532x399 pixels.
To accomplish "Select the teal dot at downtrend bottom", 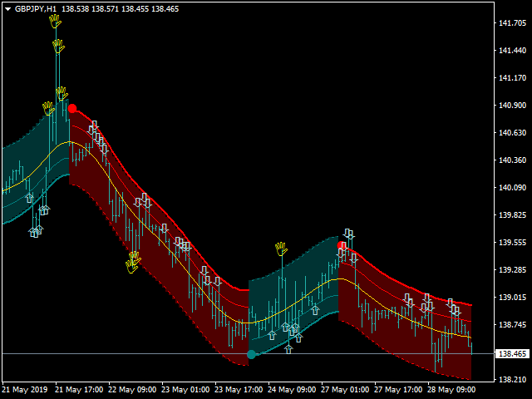I will tap(252, 354).
